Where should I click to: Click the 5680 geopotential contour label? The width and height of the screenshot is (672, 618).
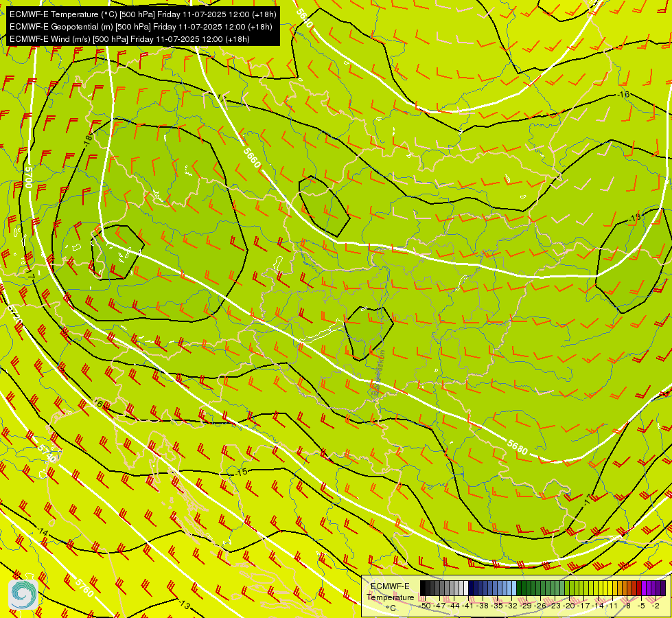[x=517, y=447]
